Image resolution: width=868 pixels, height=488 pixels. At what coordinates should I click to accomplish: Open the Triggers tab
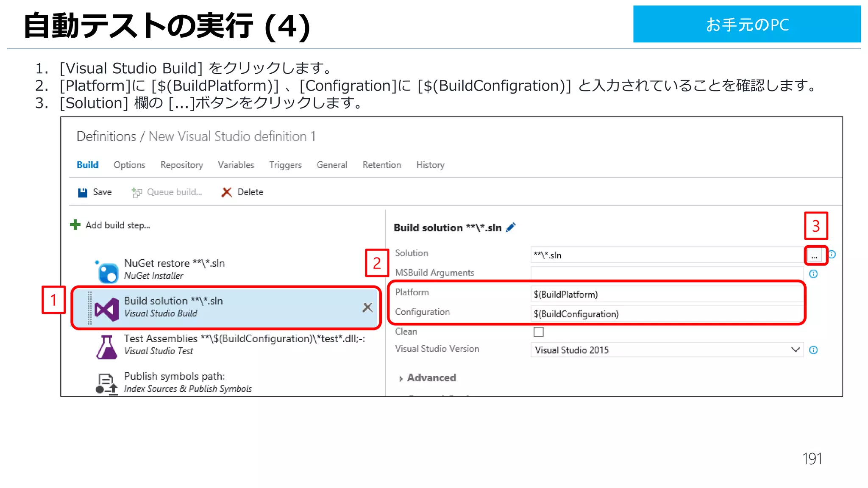coord(285,165)
